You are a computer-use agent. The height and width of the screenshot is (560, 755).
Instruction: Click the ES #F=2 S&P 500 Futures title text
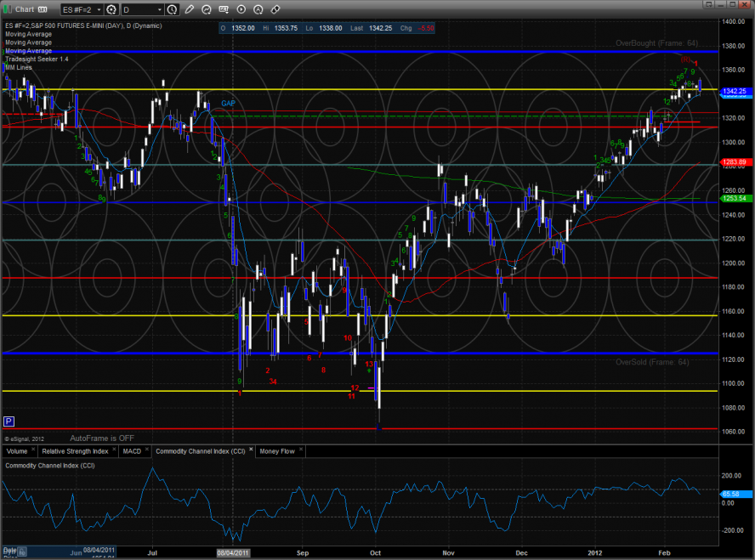point(83,25)
